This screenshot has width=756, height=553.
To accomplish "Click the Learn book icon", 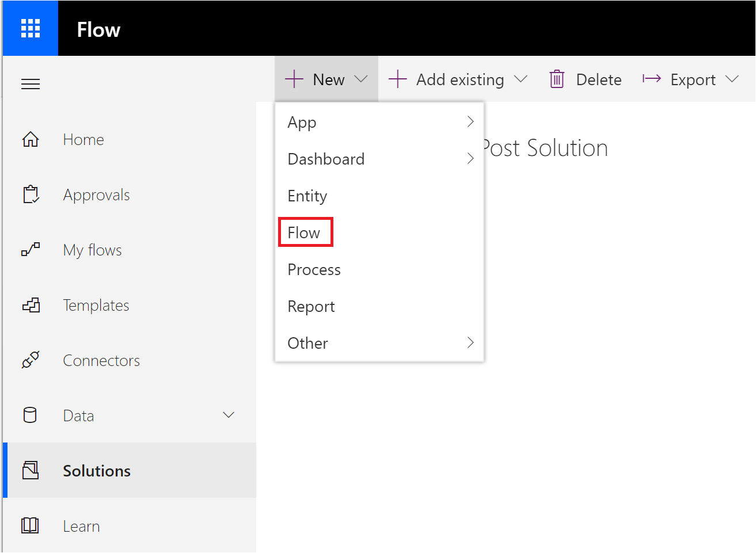I will [31, 525].
